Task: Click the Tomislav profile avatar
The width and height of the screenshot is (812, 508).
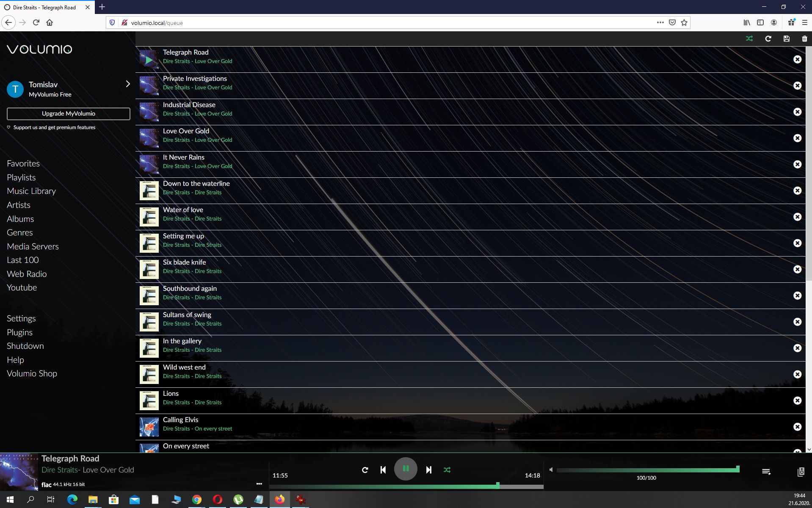Action: (15, 89)
